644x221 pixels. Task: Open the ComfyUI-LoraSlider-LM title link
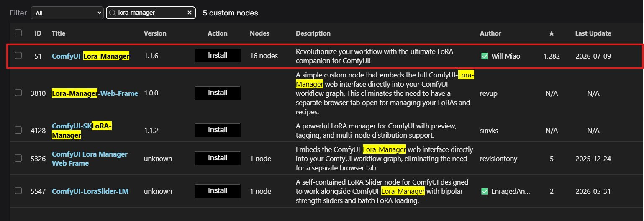point(90,191)
